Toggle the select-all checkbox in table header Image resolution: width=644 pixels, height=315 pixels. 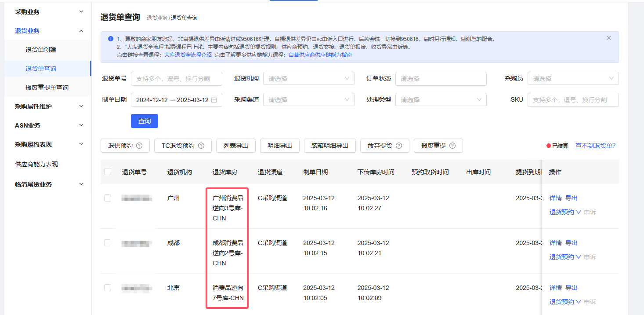[x=108, y=172]
